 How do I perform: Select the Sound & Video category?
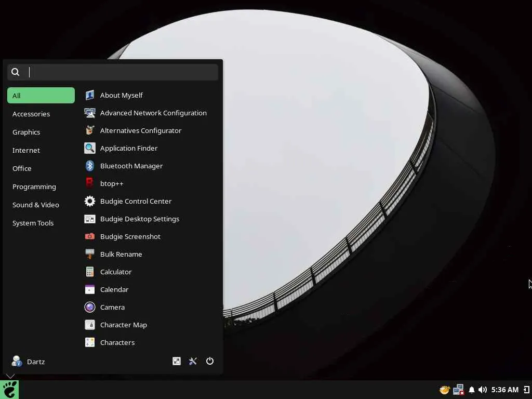[x=41, y=205]
